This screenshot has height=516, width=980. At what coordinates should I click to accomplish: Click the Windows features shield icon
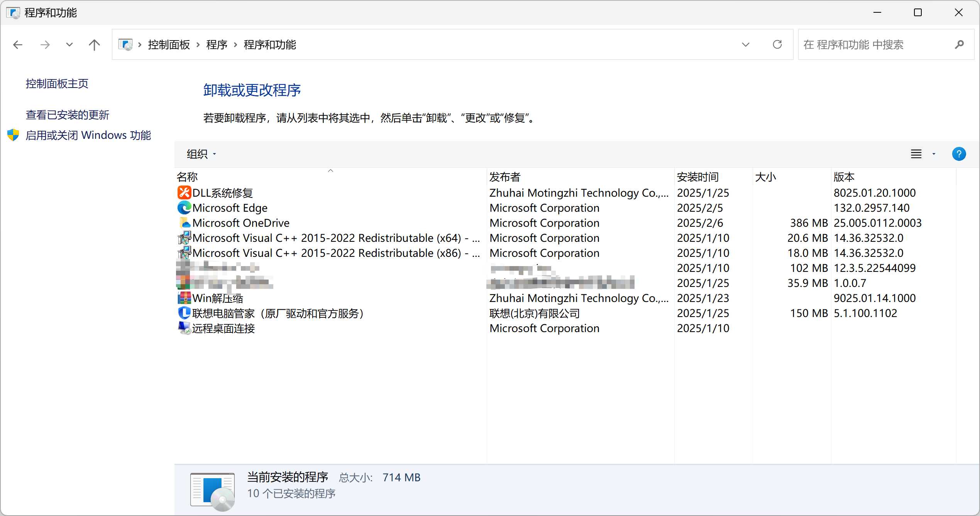(13, 135)
